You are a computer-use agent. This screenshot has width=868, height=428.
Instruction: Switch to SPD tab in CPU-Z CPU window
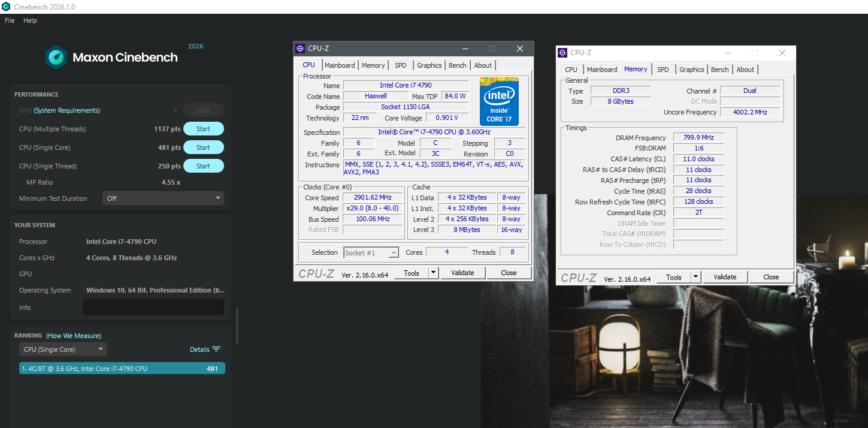coord(400,65)
